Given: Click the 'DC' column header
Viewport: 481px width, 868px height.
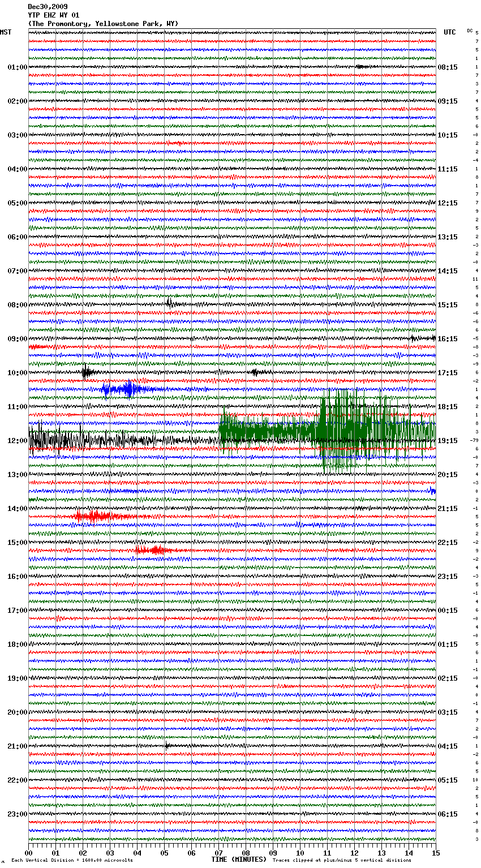Looking at the screenshot, I should click(470, 31).
